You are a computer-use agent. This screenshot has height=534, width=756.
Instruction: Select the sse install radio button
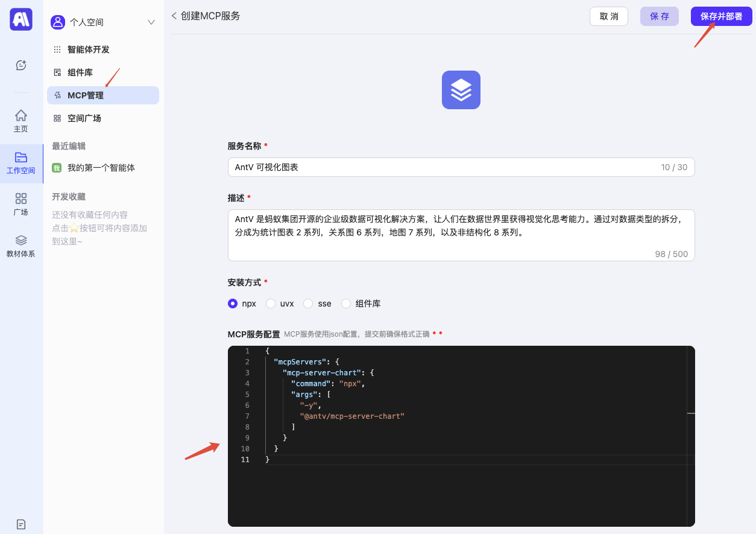point(308,304)
